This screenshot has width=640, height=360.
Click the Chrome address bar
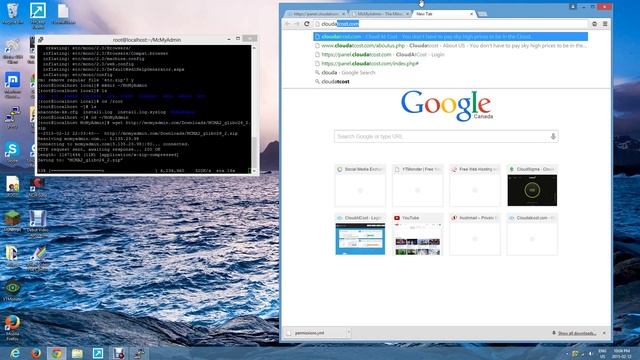pyautogui.click(x=451, y=24)
